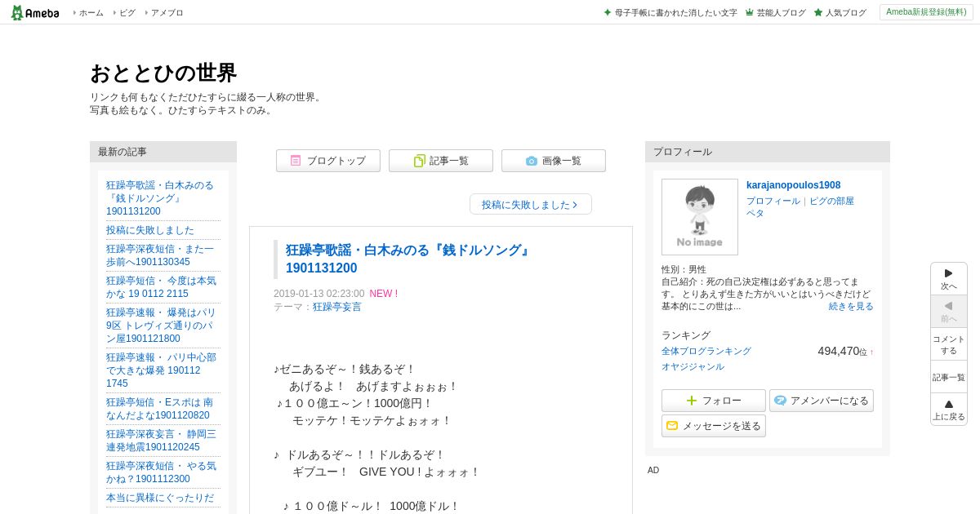Open theme link 狂躁亭妄言
The height and width of the screenshot is (514, 980).
(x=337, y=307)
